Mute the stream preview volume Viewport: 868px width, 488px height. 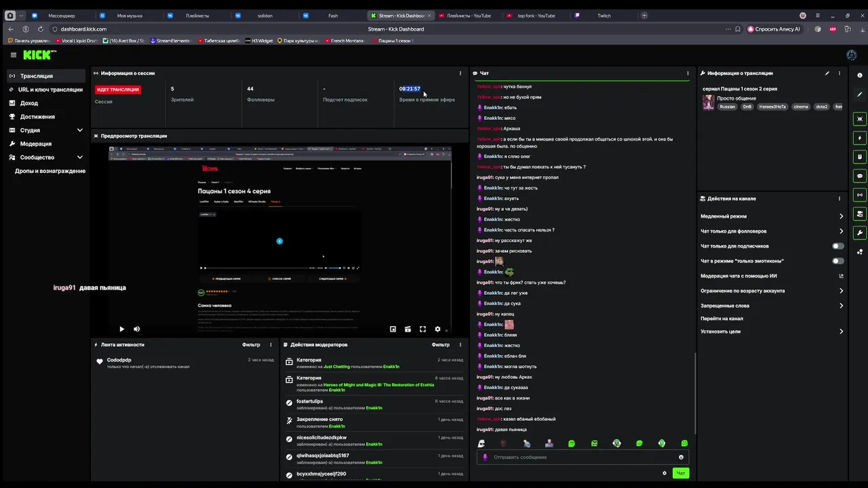point(136,329)
